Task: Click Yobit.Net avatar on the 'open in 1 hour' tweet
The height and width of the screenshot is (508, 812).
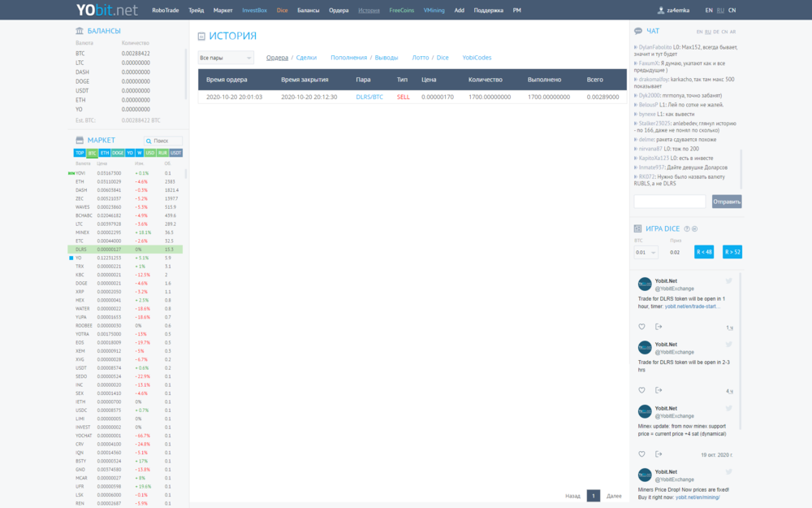Action: tap(645, 284)
